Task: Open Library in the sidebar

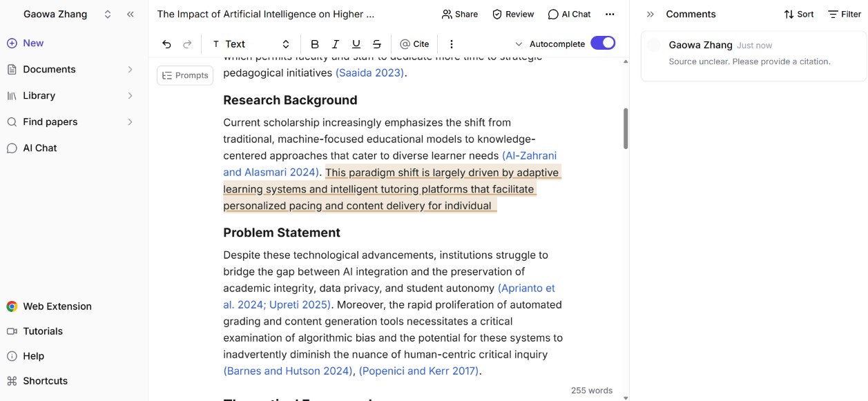Action: coord(39,95)
